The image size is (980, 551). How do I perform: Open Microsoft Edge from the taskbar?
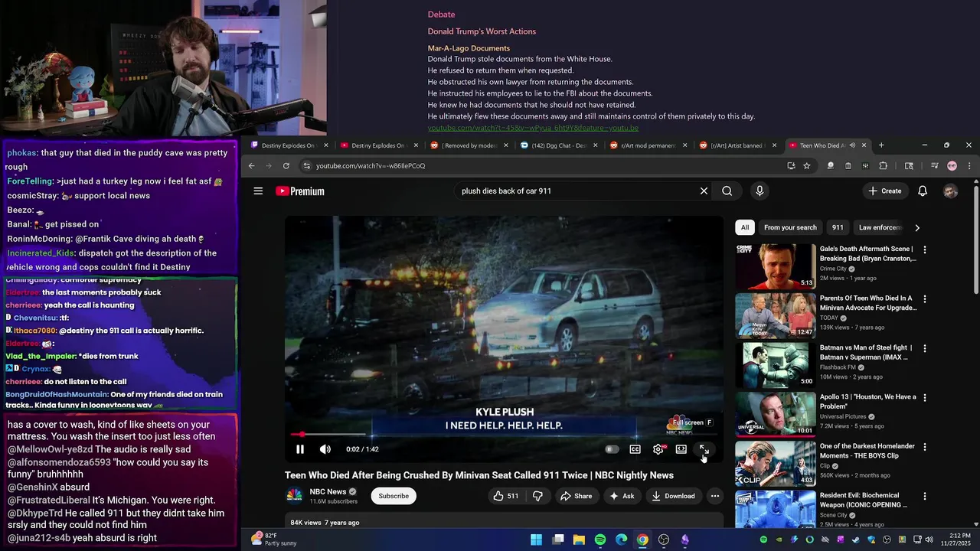click(622, 540)
